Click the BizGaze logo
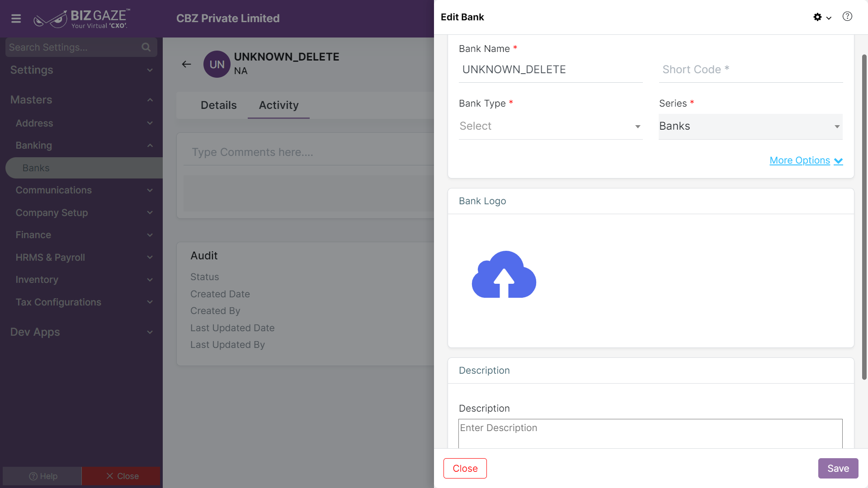Image resolution: width=868 pixels, height=488 pixels. tap(82, 19)
